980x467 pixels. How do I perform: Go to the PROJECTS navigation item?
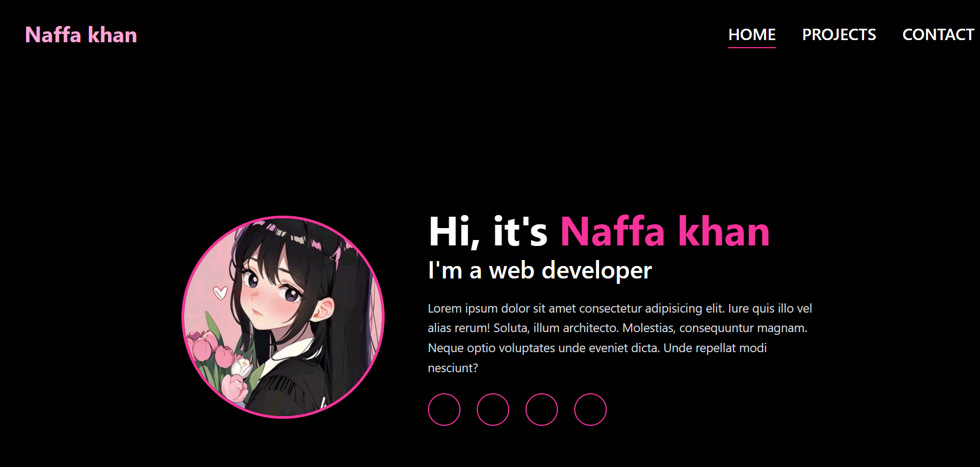click(x=839, y=35)
